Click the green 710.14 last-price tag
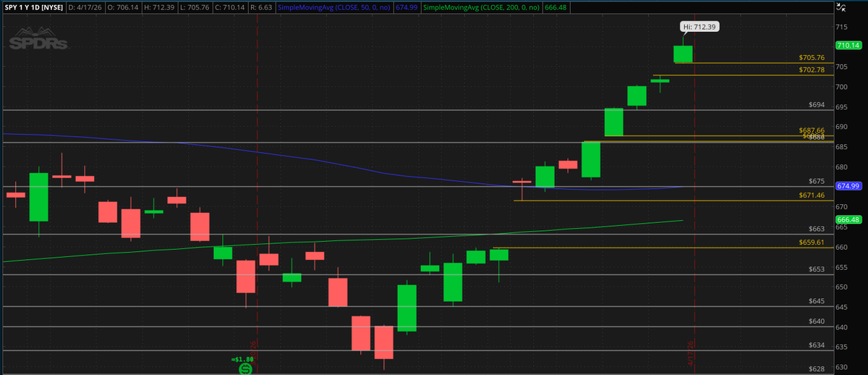Viewport: 868px width, 375px height. tap(847, 45)
